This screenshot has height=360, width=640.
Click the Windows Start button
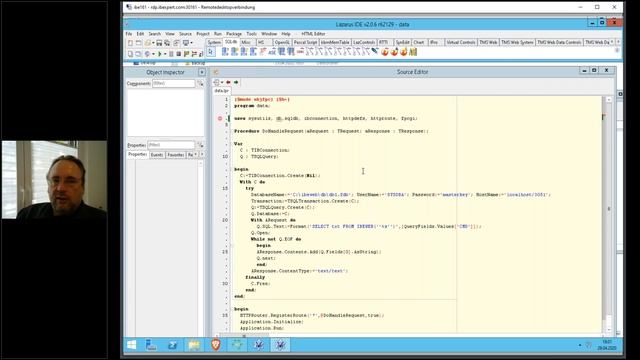tap(131, 345)
